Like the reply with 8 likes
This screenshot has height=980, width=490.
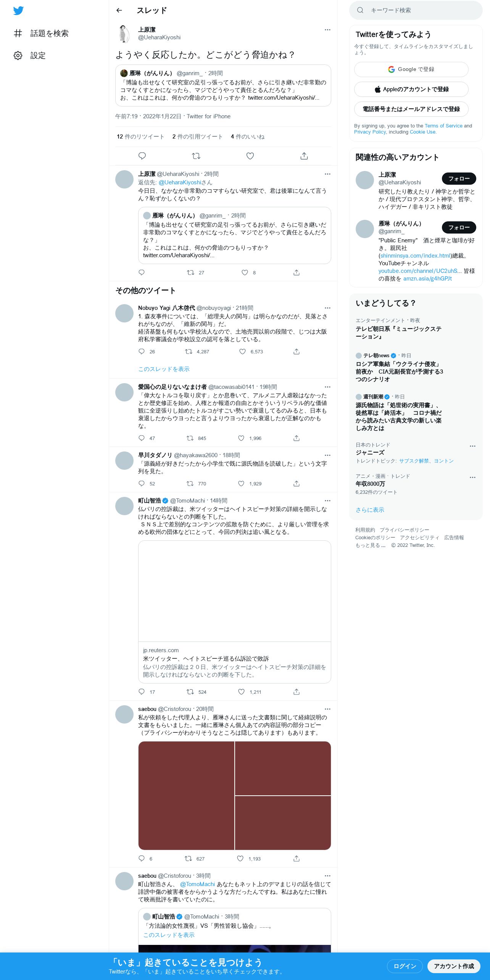(245, 272)
